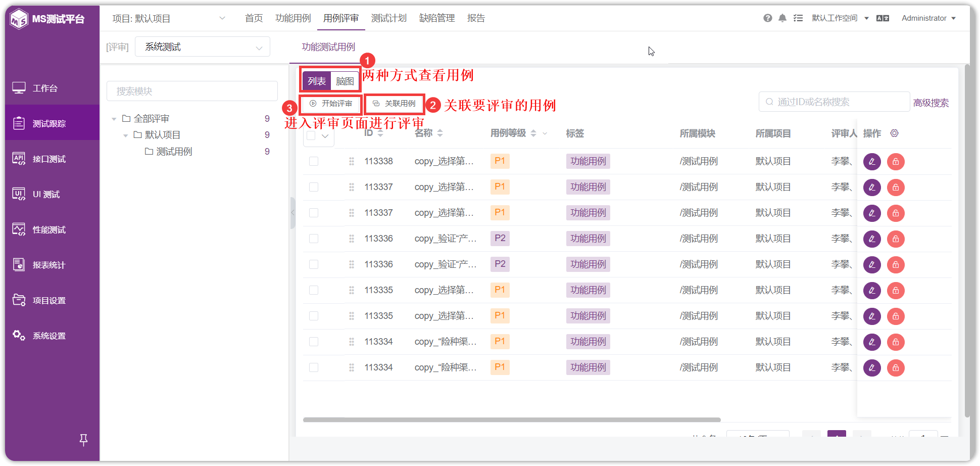Open the column settings gear icon
The width and height of the screenshot is (980, 466).
tap(894, 133)
